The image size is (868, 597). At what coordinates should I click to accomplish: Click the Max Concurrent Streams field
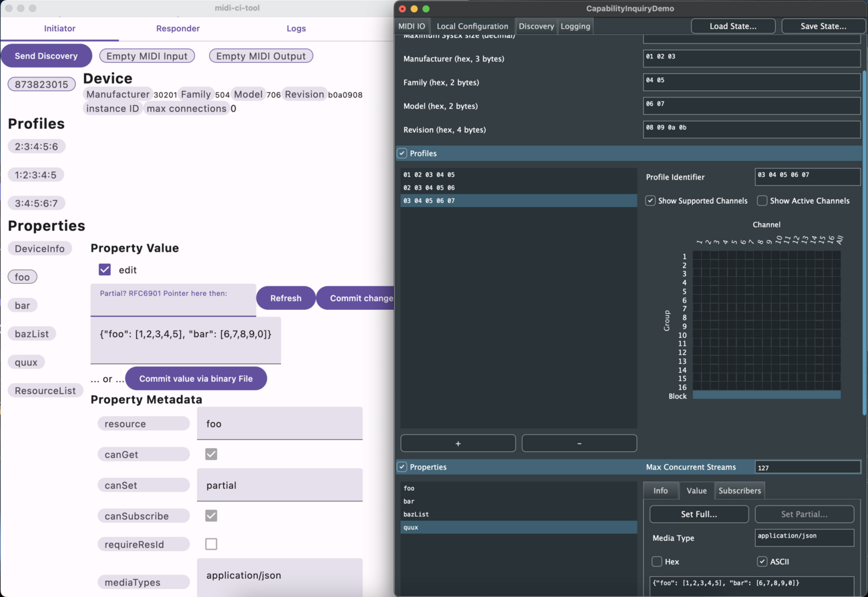[x=807, y=467]
